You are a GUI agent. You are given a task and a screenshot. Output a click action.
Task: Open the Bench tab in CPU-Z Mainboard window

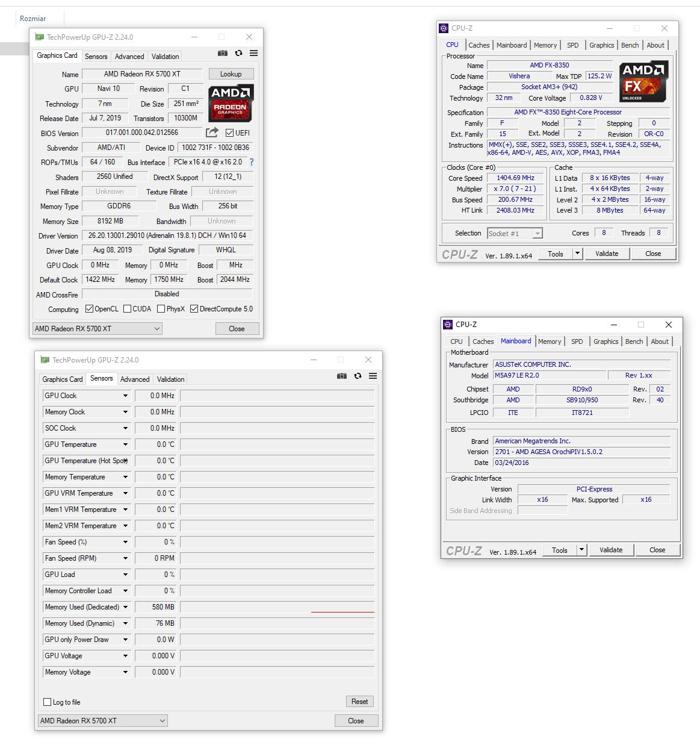click(634, 341)
